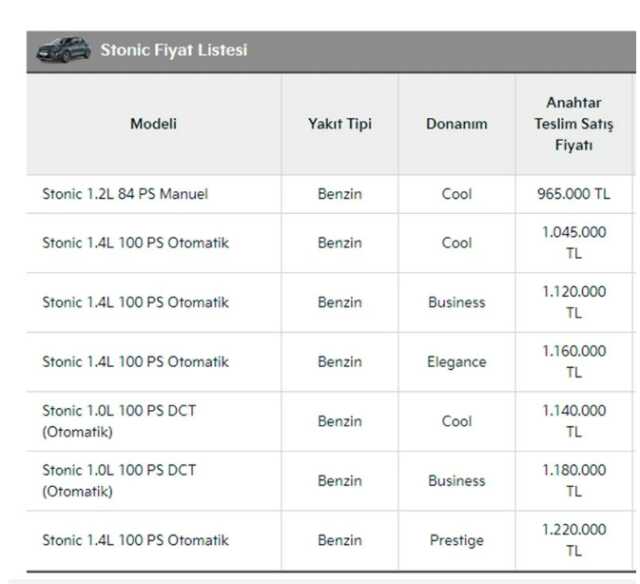This screenshot has height=584, width=640.
Task: Select the Yakıt Tipi column header
Action: tap(339, 124)
